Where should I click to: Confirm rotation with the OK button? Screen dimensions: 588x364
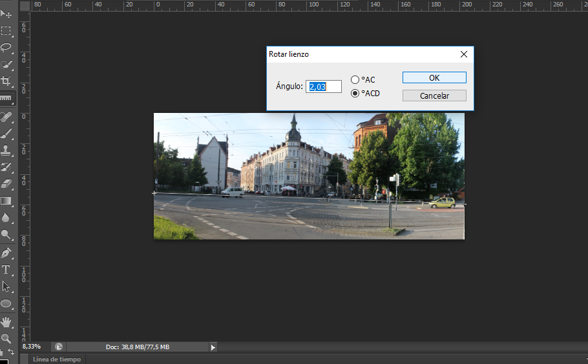click(x=434, y=77)
